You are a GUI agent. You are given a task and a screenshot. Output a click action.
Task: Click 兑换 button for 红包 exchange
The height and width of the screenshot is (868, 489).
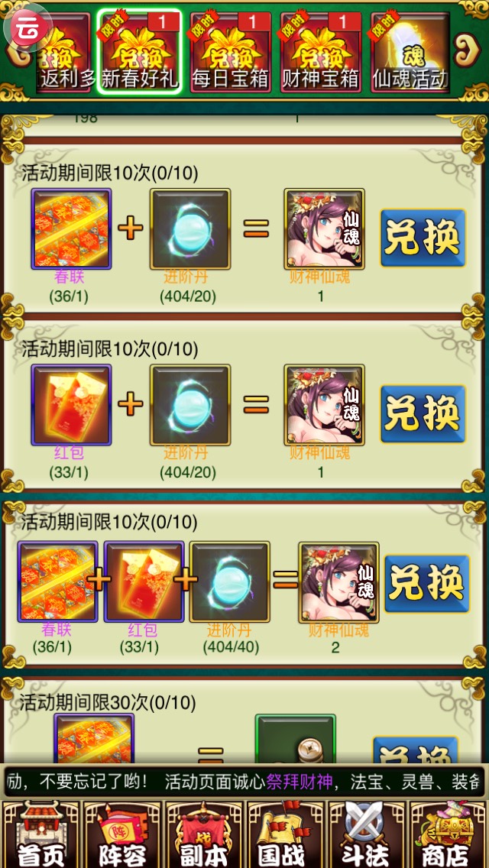coord(423,414)
